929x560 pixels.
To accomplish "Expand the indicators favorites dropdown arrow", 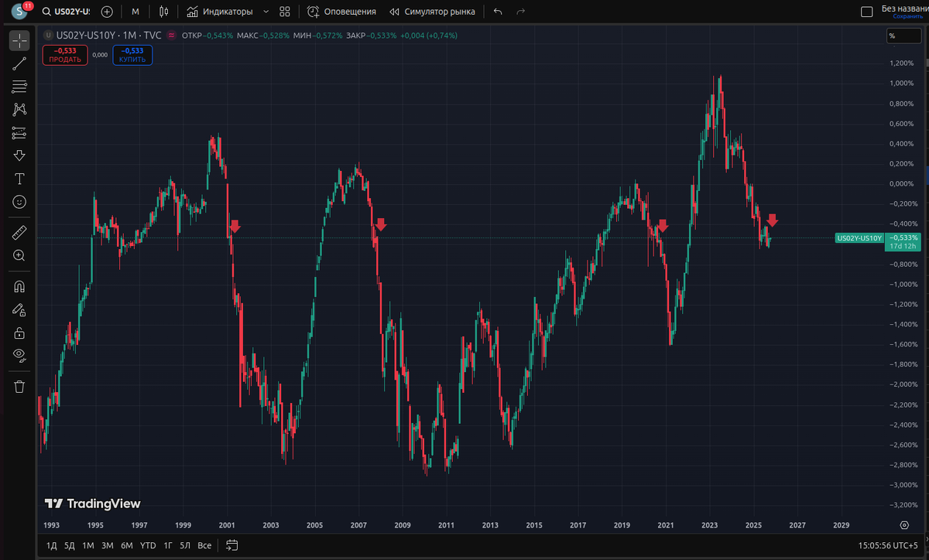I will point(266,12).
